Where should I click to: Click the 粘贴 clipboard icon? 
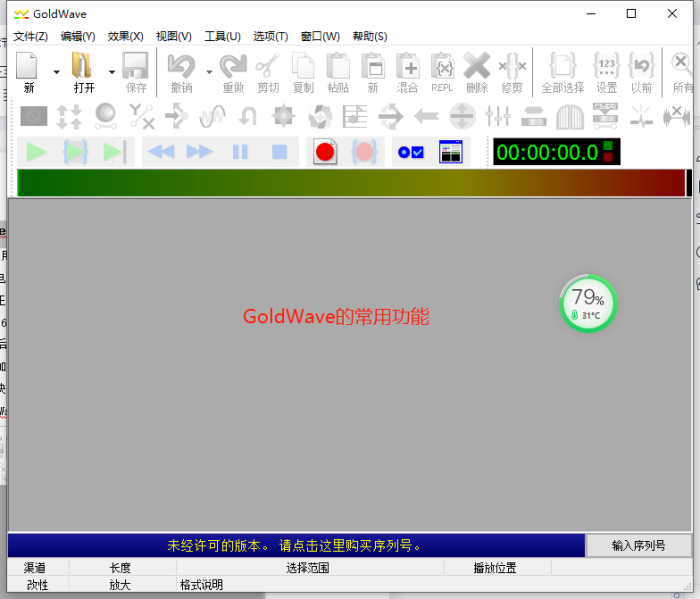(338, 71)
